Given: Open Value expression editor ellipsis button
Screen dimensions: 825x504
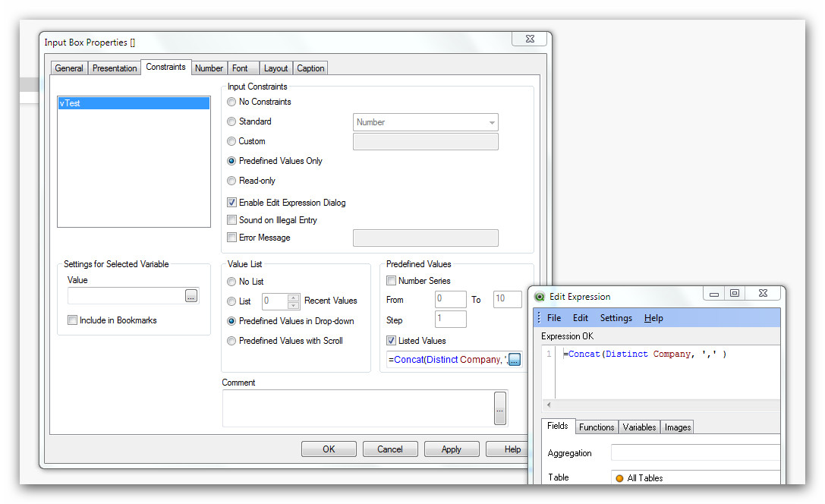Looking at the screenshot, I should [x=191, y=296].
